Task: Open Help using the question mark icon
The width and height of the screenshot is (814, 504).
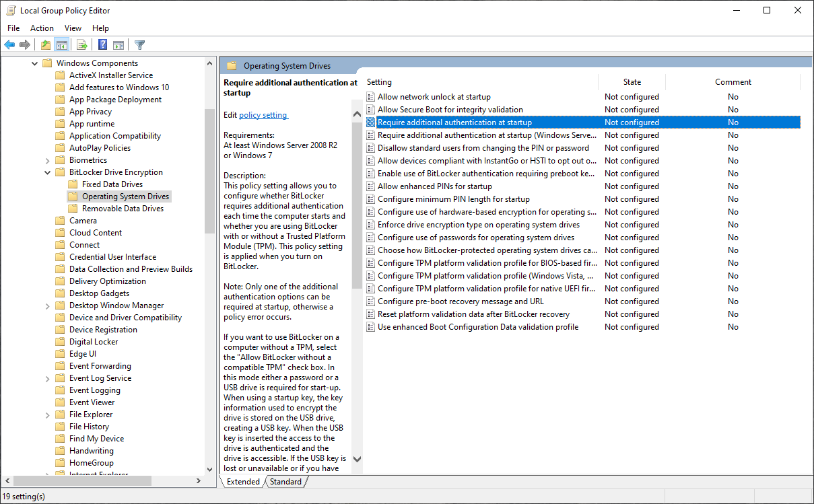Action: [x=102, y=45]
